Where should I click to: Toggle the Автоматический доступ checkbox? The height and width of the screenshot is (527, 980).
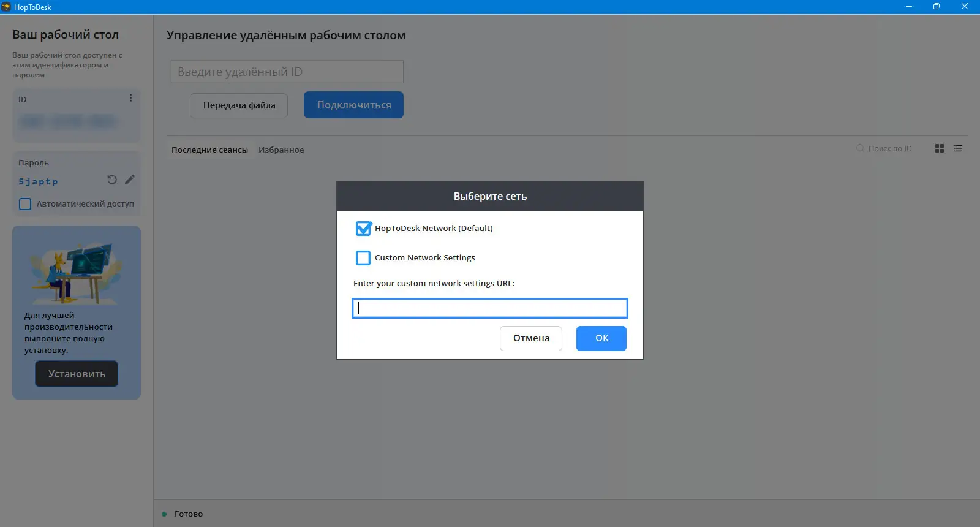point(25,204)
